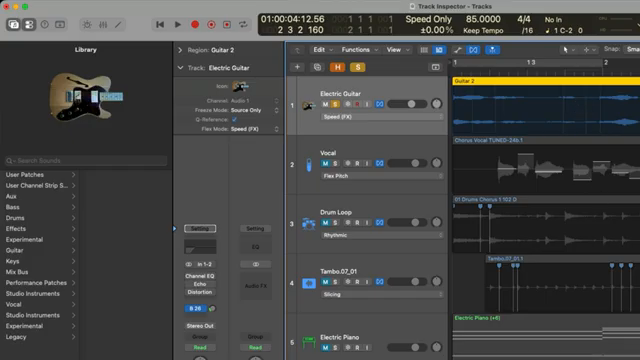Click the Echo plugin slot
Screen dimensions: 640x360
200,284
